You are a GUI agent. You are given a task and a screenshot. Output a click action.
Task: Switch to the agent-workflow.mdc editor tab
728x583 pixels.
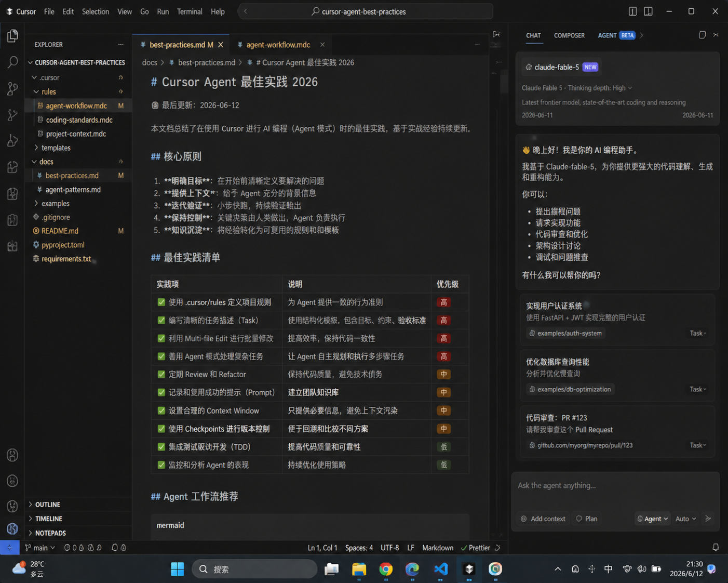278,45
